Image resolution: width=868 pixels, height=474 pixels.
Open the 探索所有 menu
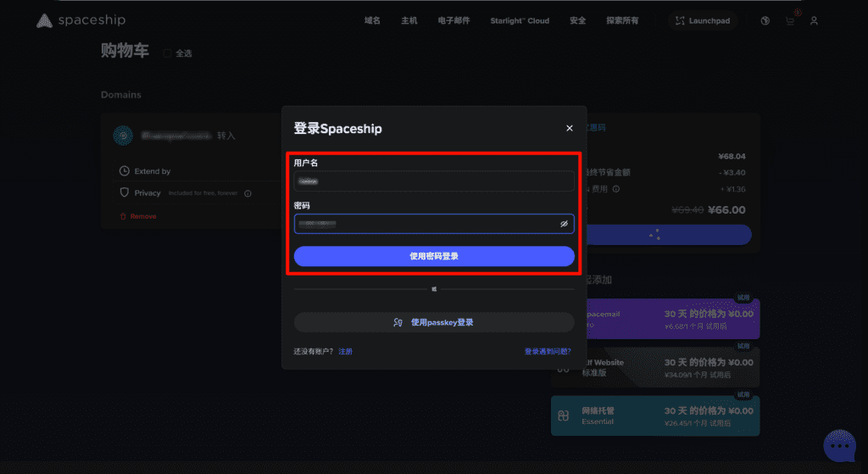(x=622, y=20)
